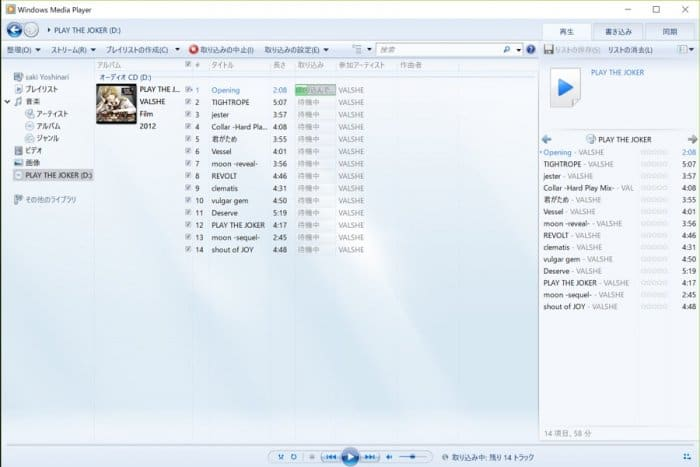Switch to Now Playing mode icon
The width and height of the screenshot is (700, 467).
point(687,456)
